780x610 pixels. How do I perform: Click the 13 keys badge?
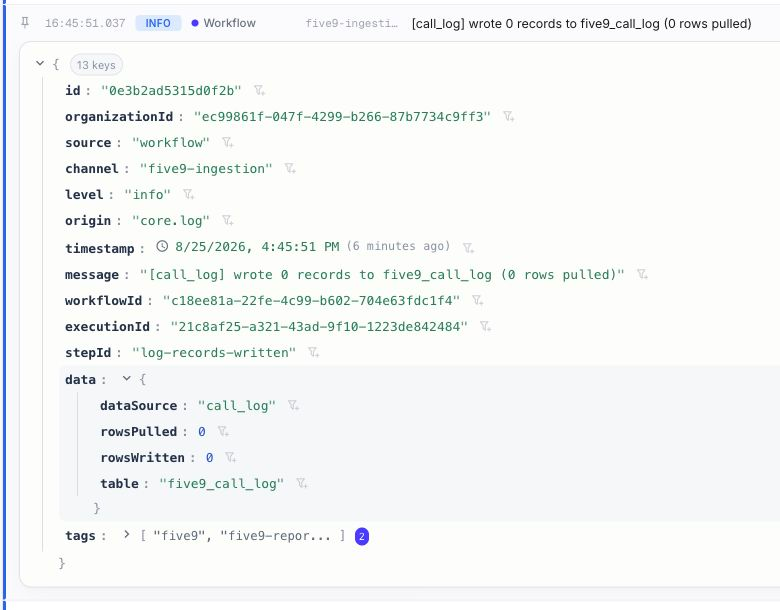tap(96, 65)
